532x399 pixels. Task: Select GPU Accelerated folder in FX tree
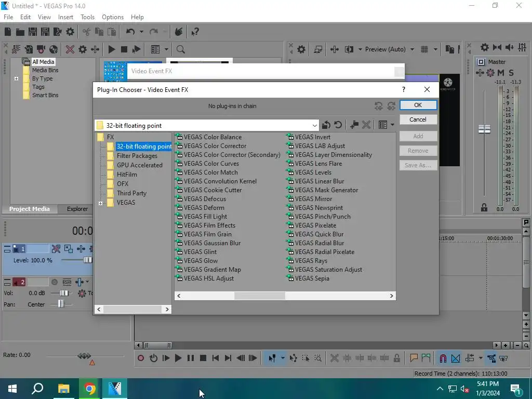135,165
